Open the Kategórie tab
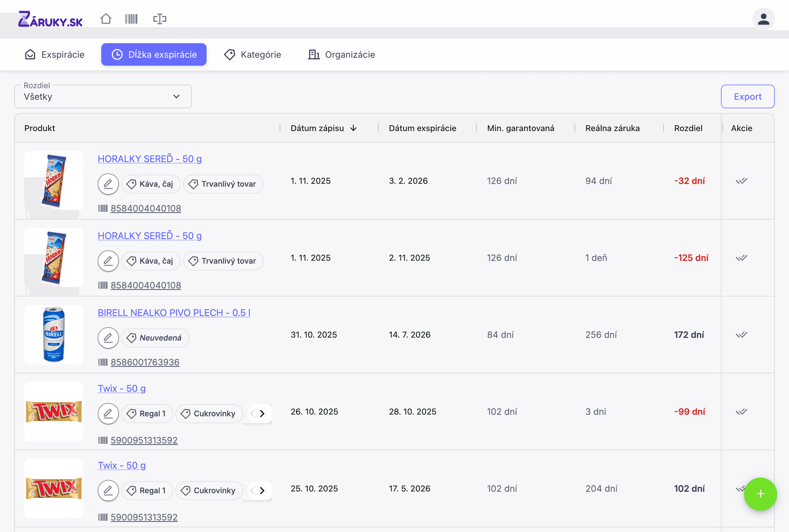Image resolution: width=789 pixels, height=532 pixels. [x=253, y=55]
